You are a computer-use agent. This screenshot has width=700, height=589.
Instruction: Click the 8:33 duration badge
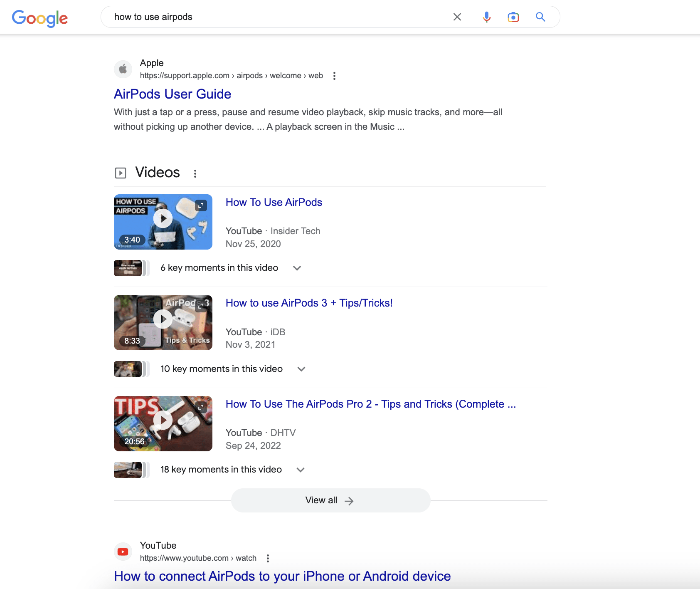coord(132,341)
